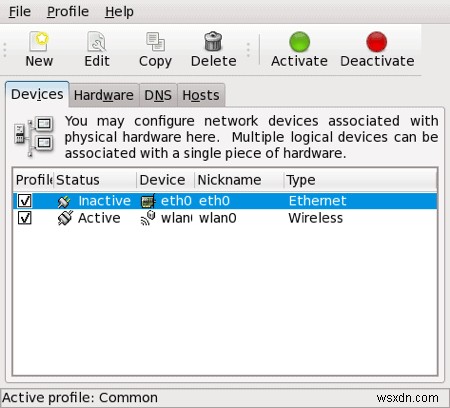Select the Inactive status text

click(x=104, y=201)
